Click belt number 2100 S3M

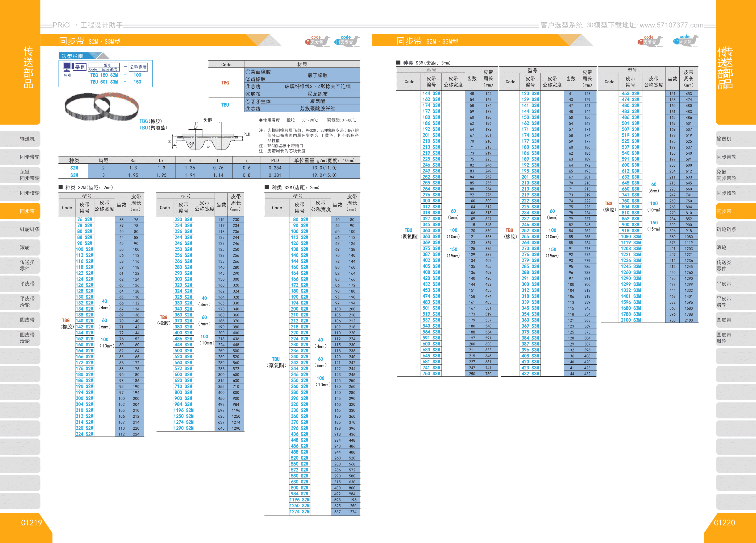(x=631, y=320)
